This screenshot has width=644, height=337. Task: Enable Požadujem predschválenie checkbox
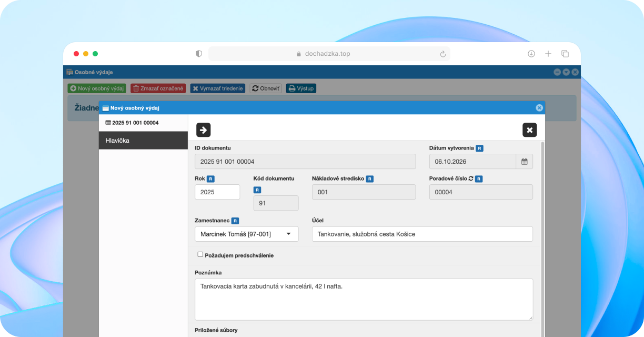(200, 254)
